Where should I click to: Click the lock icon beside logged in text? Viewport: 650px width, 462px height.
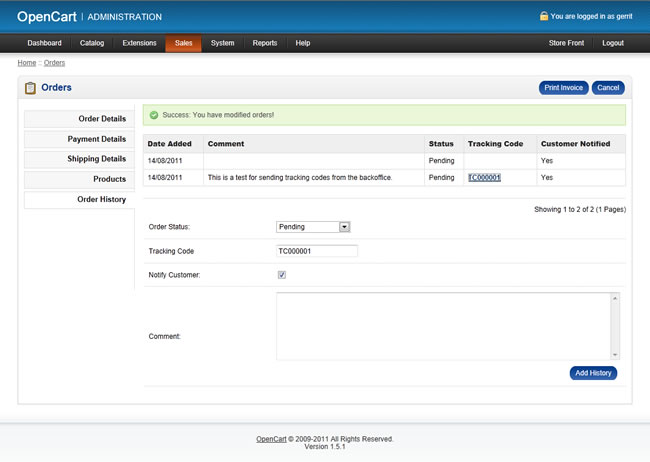point(544,16)
